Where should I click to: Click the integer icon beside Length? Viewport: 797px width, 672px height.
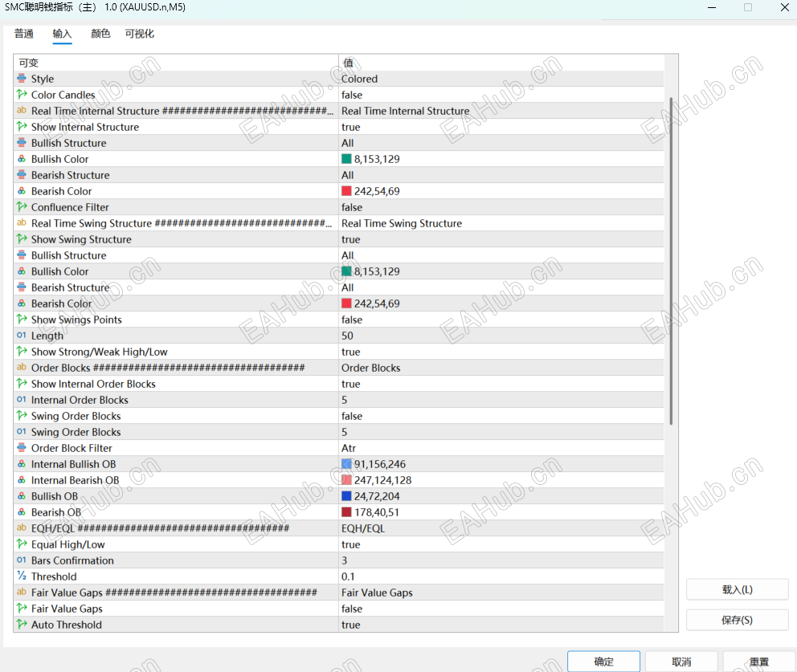coord(22,336)
